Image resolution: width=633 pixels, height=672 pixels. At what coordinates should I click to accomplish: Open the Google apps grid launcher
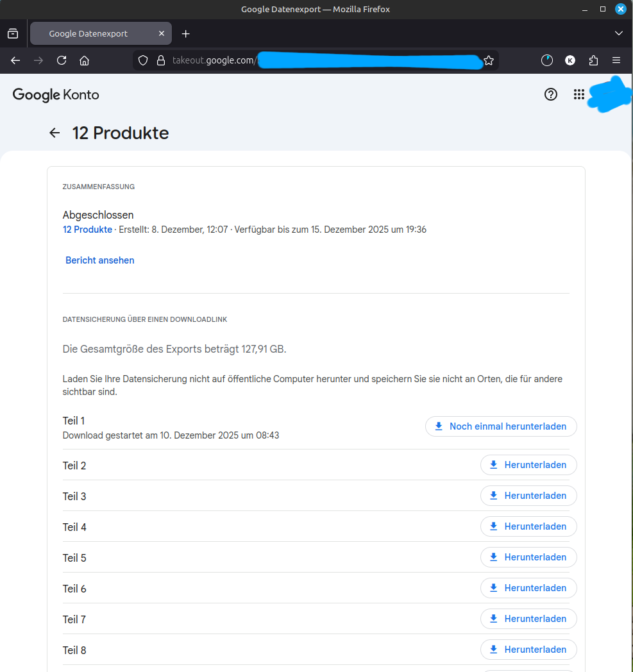pyautogui.click(x=579, y=94)
